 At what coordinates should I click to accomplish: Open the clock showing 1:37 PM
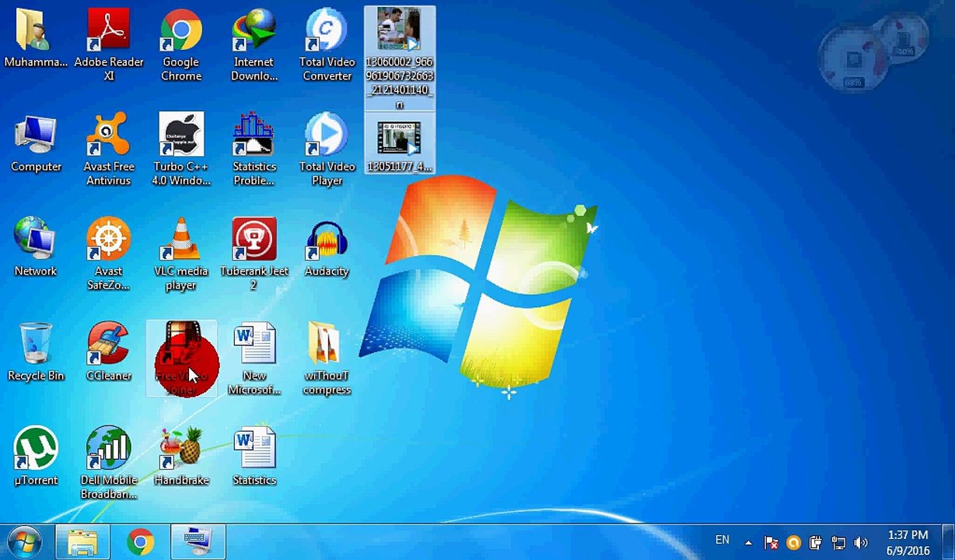tap(908, 543)
